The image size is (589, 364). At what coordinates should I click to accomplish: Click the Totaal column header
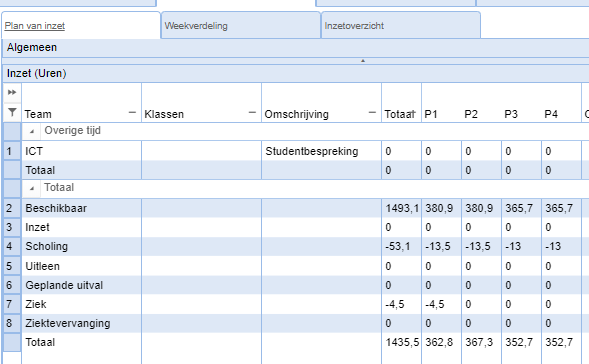click(400, 114)
